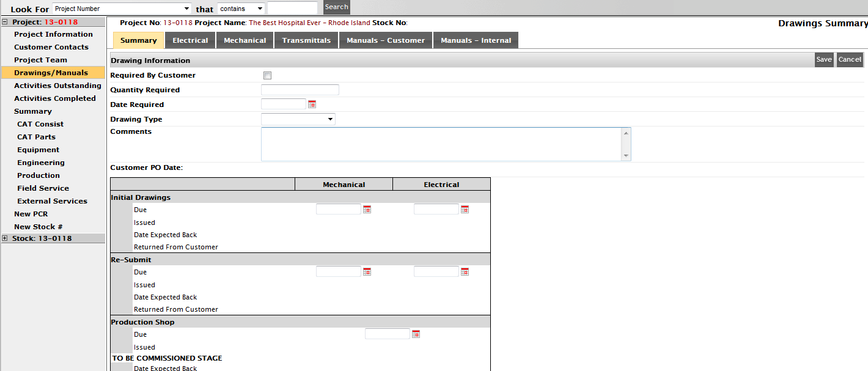Switch to the Electrical tab
The image size is (868, 371).
click(x=190, y=40)
